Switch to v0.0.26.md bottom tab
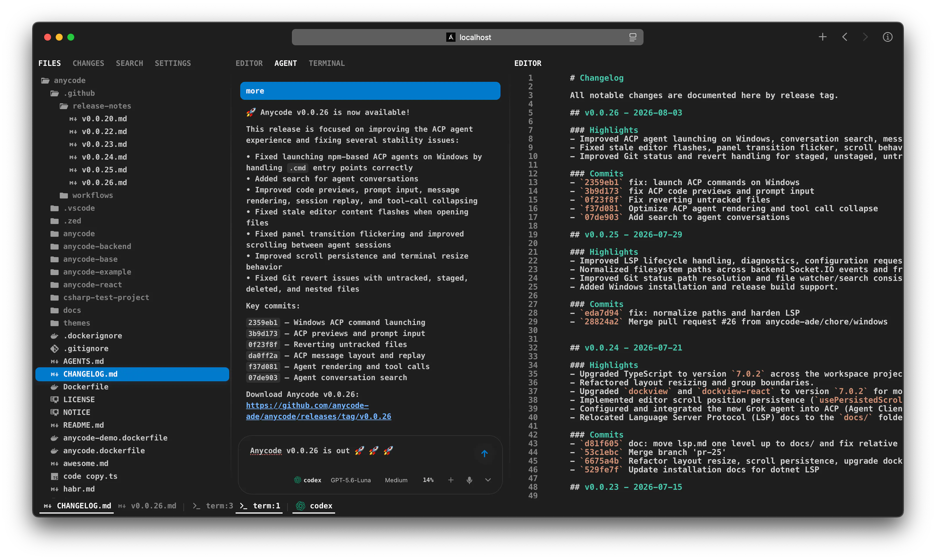936x560 pixels. (x=147, y=506)
